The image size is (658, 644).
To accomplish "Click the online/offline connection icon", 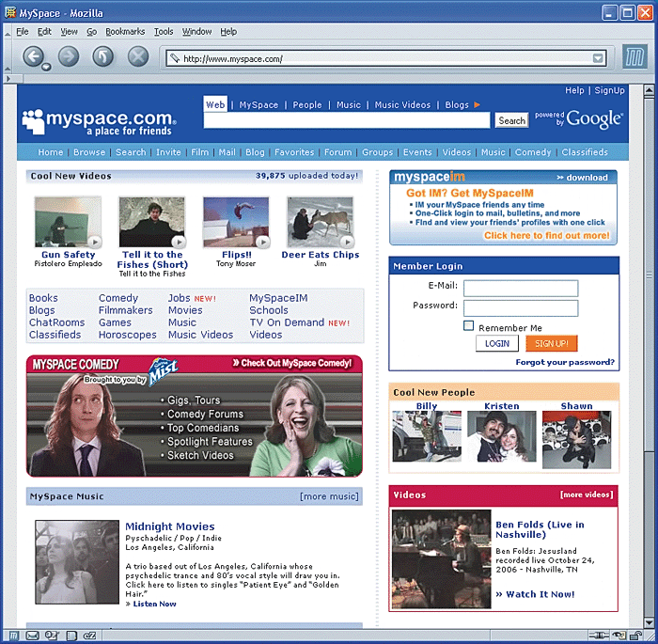I will 599,636.
